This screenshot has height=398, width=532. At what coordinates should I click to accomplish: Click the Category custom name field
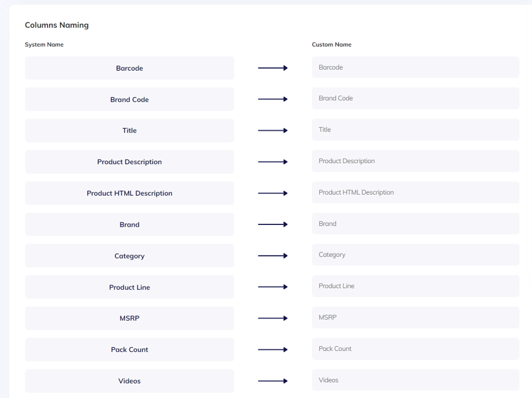click(415, 255)
